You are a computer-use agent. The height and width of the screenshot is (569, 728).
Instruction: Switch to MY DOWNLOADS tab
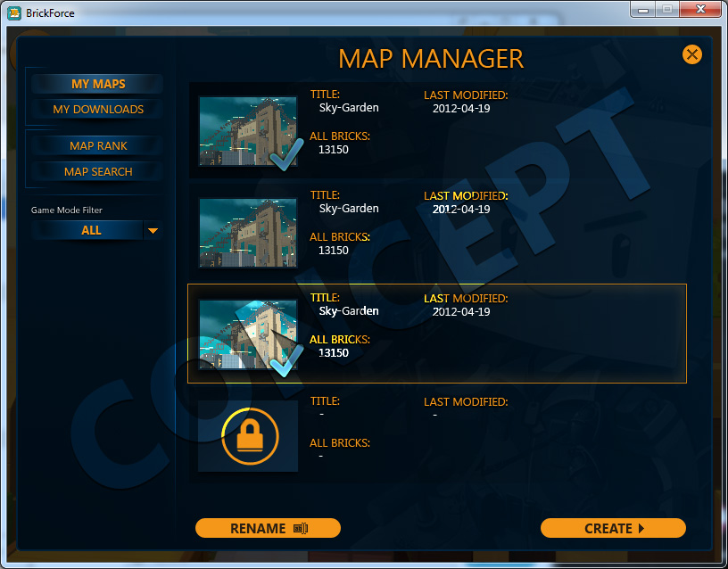(x=97, y=109)
